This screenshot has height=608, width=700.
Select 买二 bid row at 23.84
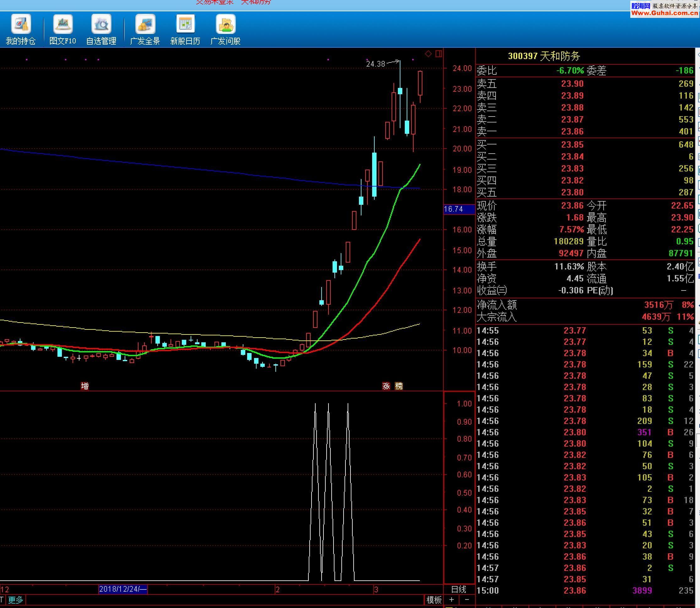pos(585,156)
